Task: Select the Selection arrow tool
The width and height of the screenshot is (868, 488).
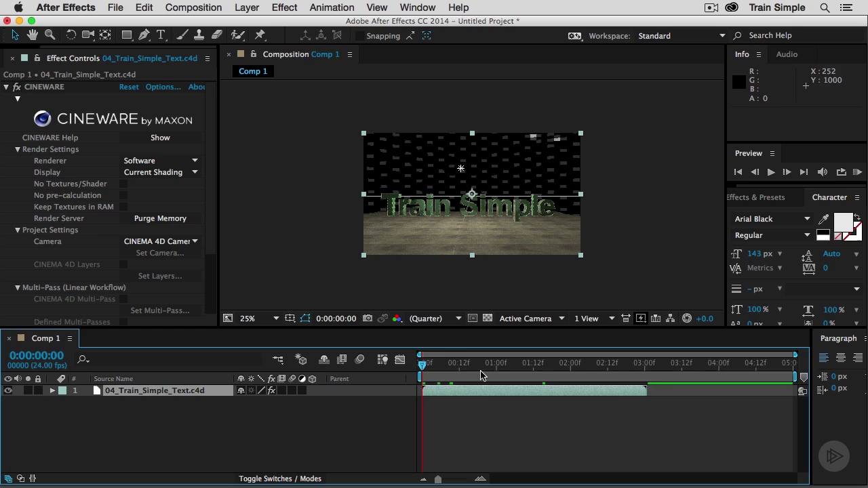Action: click(15, 35)
